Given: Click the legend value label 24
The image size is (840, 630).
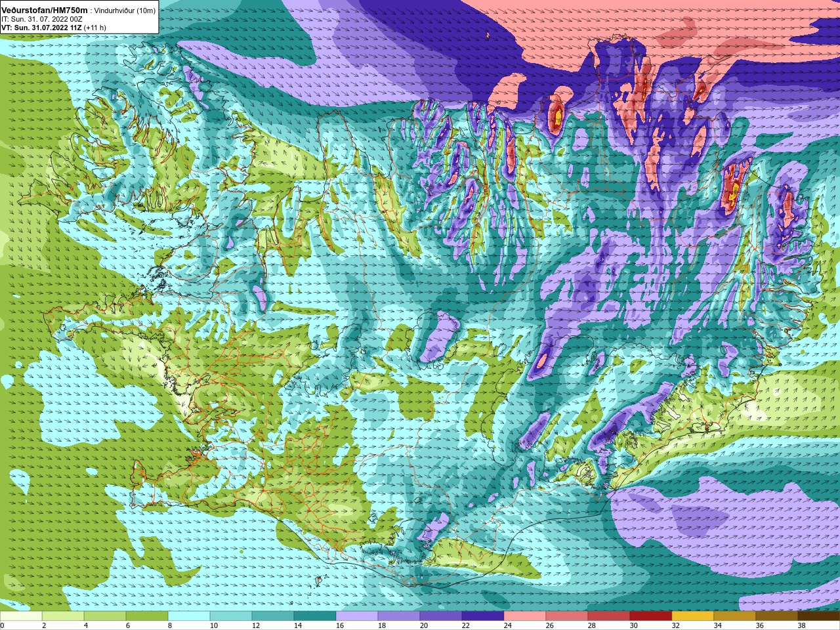Looking at the screenshot, I should (508, 626).
